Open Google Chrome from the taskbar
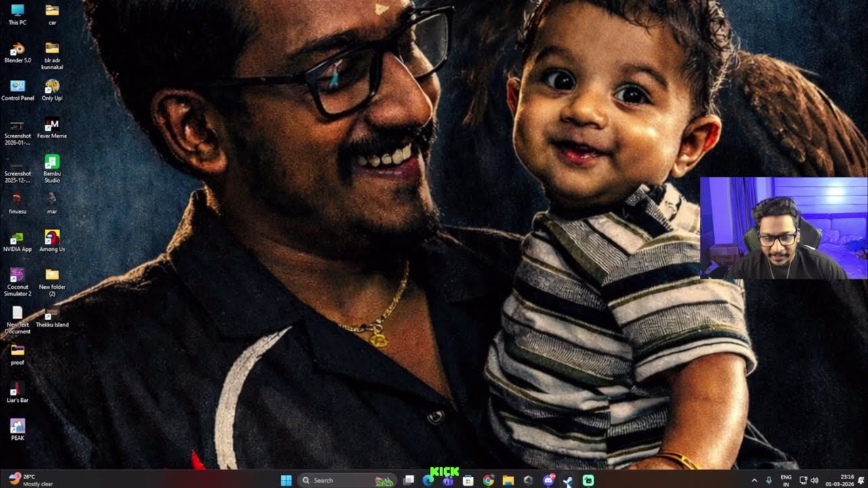Screen dimensions: 868x488 [x=488, y=481]
